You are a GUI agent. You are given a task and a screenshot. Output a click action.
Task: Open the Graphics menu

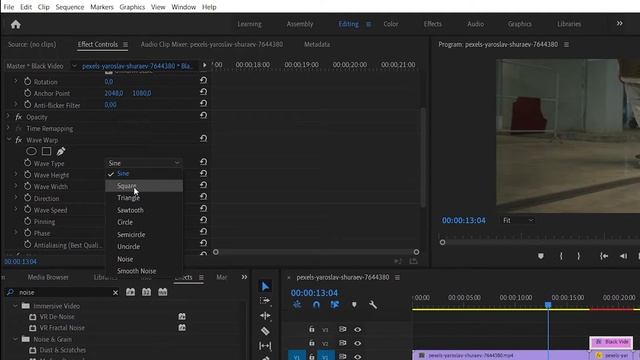pyautogui.click(x=132, y=7)
